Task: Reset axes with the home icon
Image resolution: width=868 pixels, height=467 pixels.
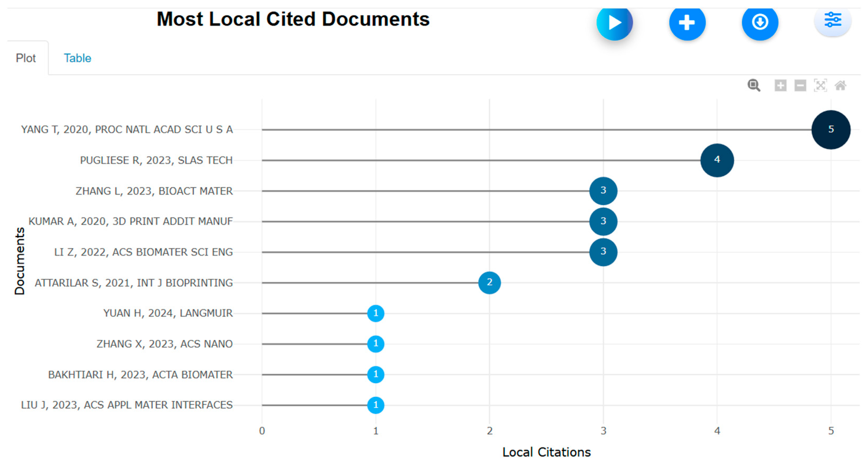Action: 840,85
